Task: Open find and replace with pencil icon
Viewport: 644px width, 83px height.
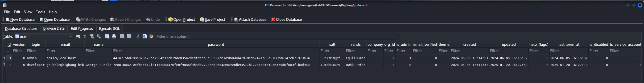Action: point(151,36)
